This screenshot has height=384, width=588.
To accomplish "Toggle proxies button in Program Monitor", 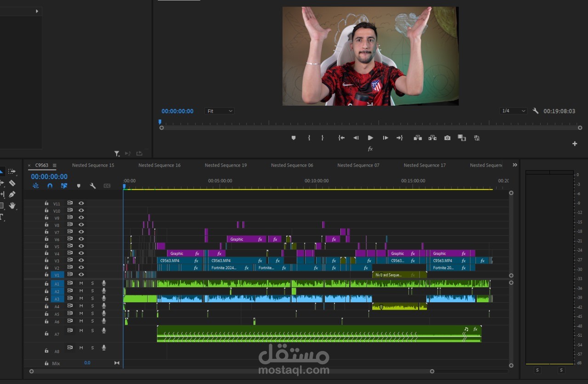I will pyautogui.click(x=477, y=138).
